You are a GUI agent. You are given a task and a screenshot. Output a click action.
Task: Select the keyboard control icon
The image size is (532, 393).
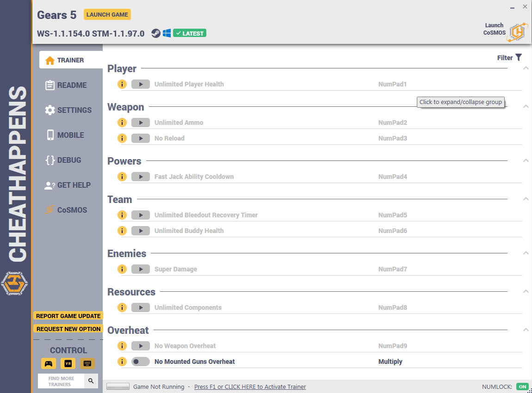87,363
